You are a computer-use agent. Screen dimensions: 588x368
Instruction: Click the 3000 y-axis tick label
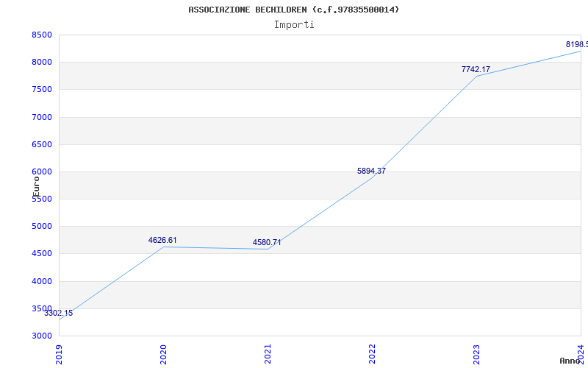(42, 336)
